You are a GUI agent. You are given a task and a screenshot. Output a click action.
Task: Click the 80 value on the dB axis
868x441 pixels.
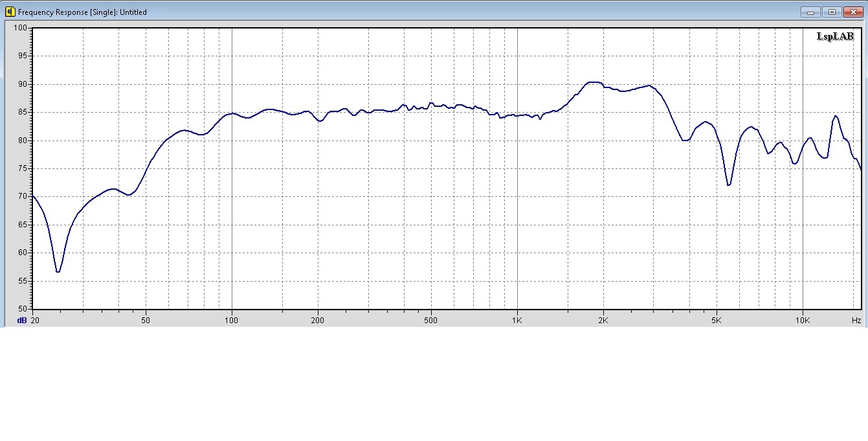pos(23,141)
